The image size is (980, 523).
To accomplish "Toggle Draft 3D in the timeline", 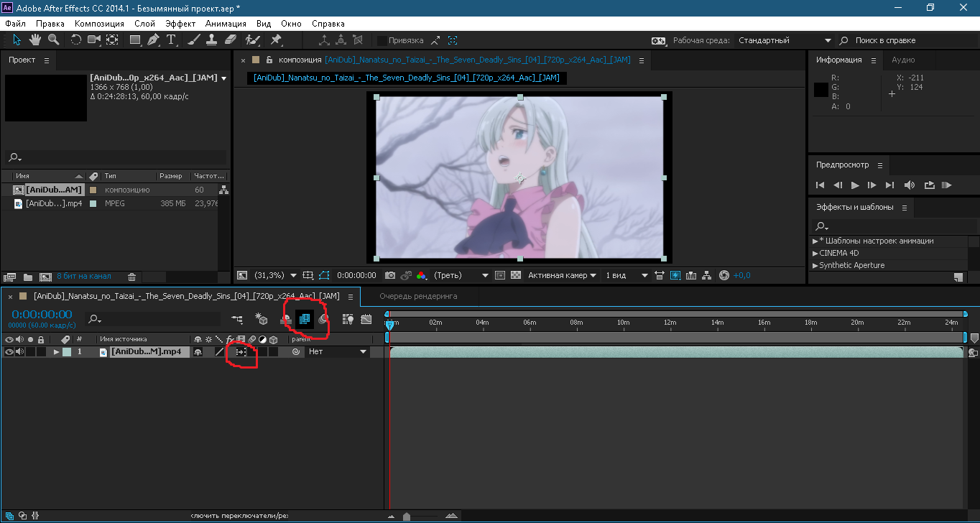I will (262, 319).
